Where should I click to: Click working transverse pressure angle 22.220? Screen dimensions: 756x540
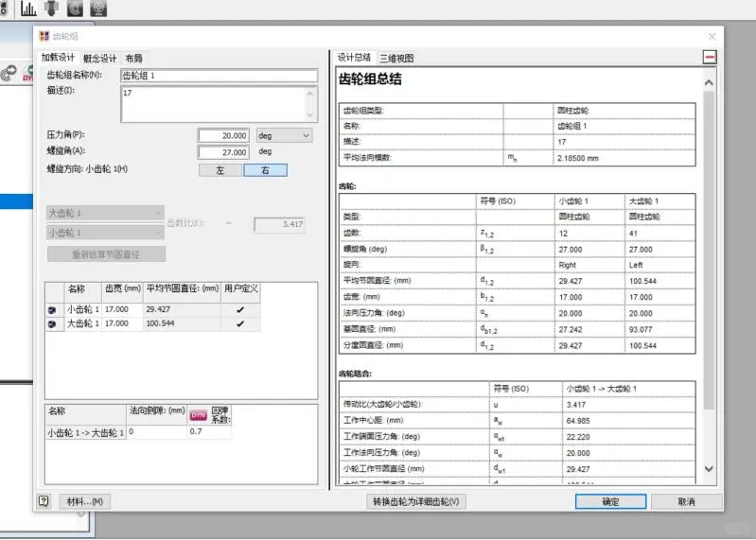click(578, 437)
